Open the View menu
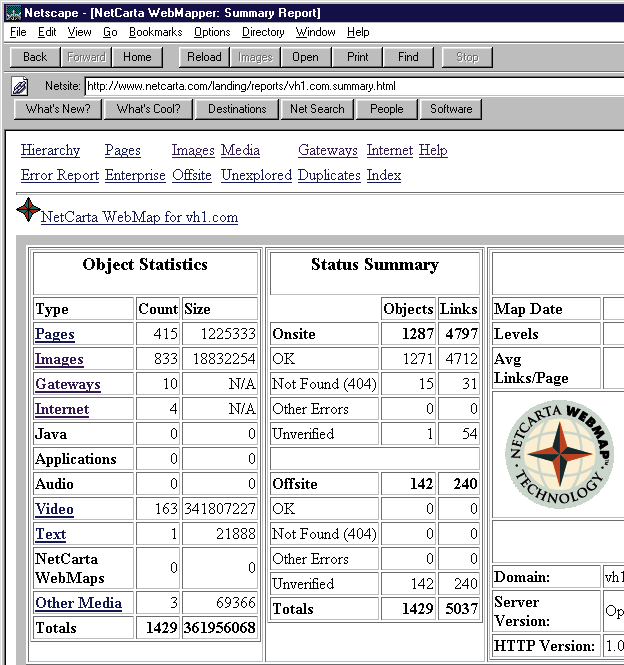Viewport: 624px width, 665px height. [x=79, y=32]
